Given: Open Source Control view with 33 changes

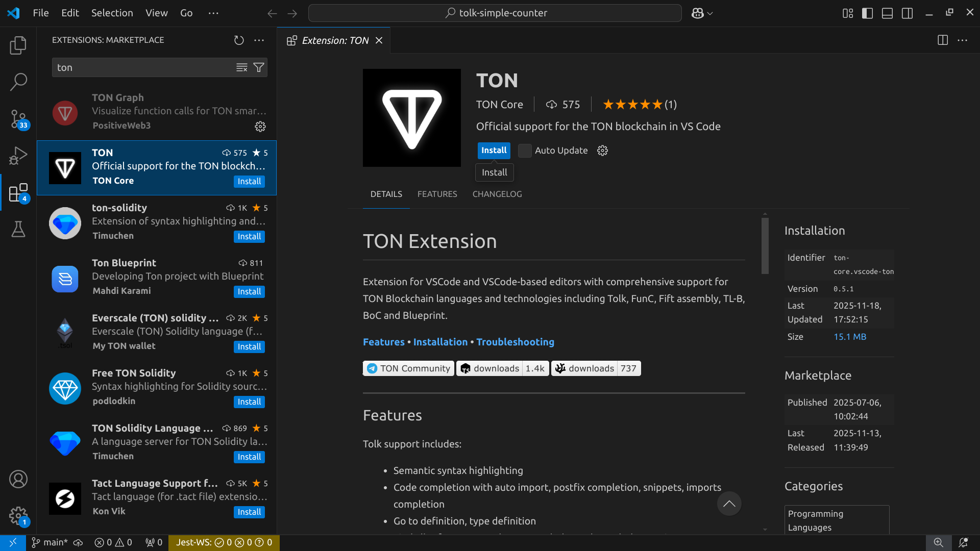Looking at the screenshot, I should point(18,119).
